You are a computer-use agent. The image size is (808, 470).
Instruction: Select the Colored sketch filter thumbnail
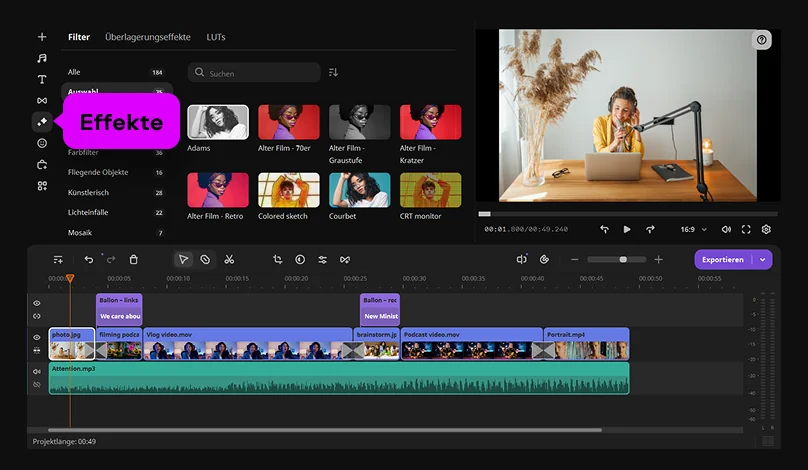(289, 190)
